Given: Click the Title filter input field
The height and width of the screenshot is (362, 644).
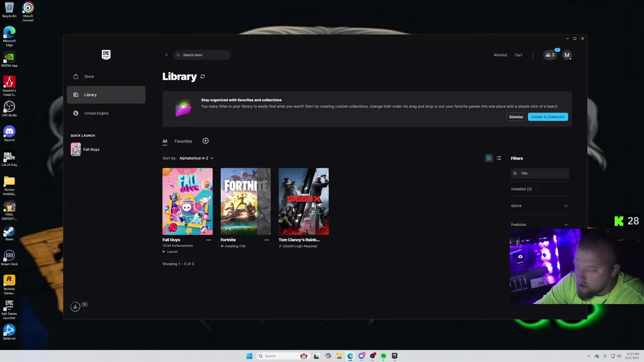Looking at the screenshot, I should (x=540, y=173).
